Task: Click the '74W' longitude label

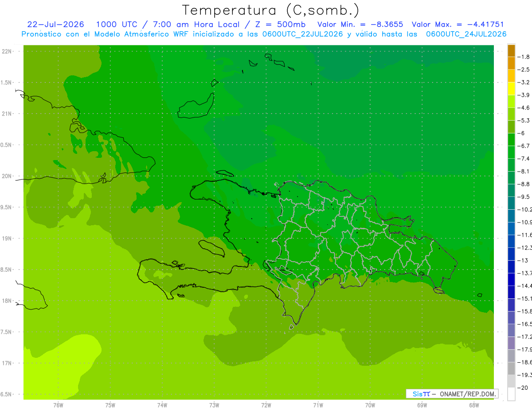Action: (162, 405)
